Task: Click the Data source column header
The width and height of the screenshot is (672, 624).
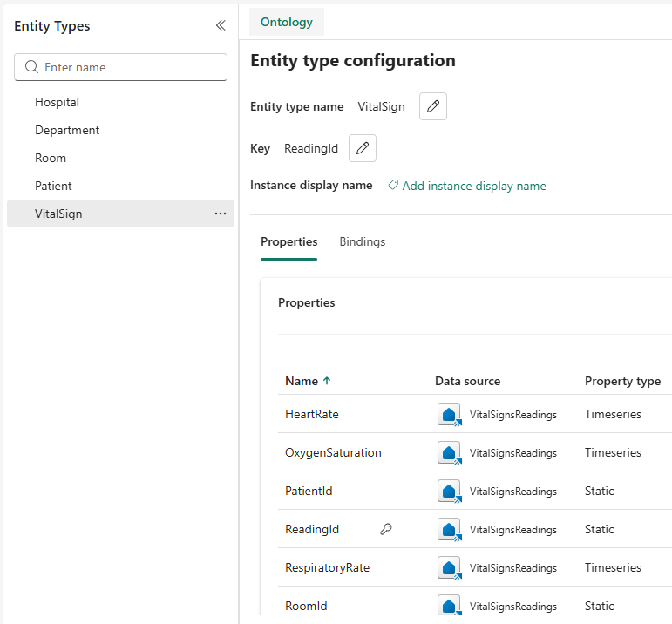Action: (x=467, y=381)
